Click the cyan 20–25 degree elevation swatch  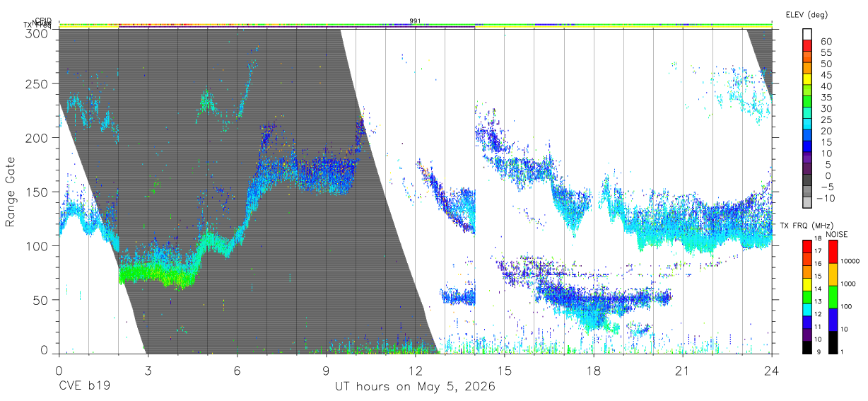(x=808, y=125)
